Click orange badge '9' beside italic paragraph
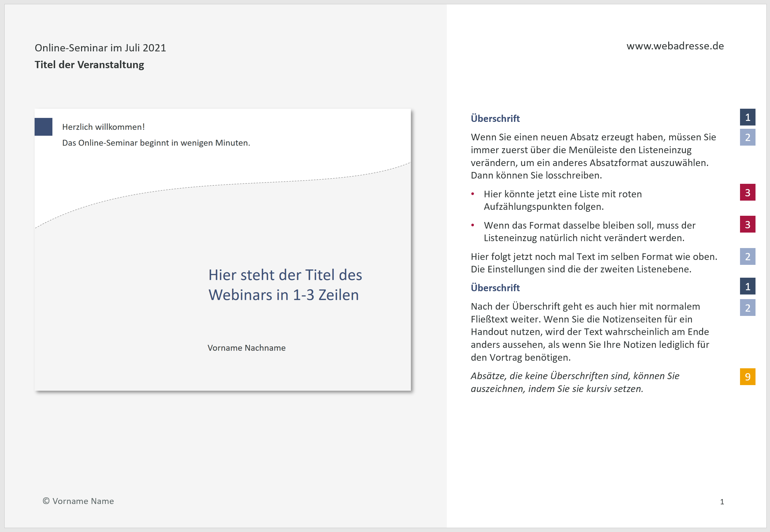The width and height of the screenshot is (770, 532). coord(748,377)
